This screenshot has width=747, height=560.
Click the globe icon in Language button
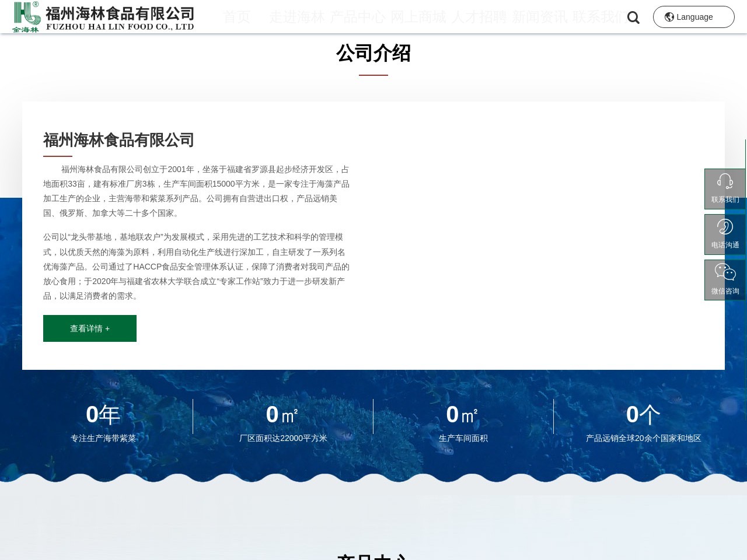click(x=669, y=17)
